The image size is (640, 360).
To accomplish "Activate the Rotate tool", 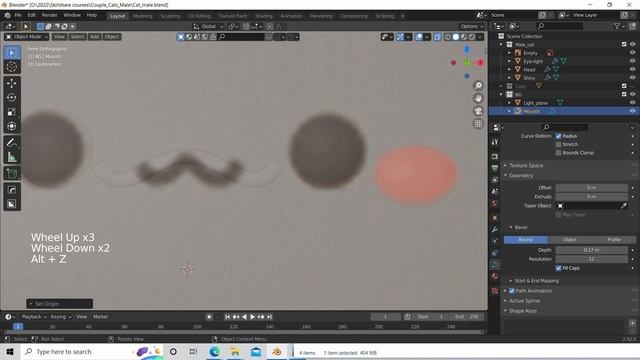I will pyautogui.click(x=12, y=98).
